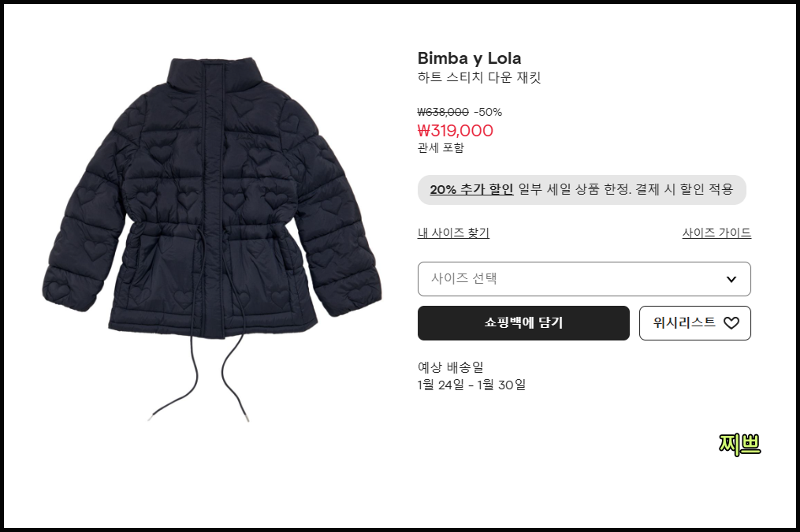Expand the size selection chevron arrow
This screenshot has width=800, height=532.
click(731, 279)
